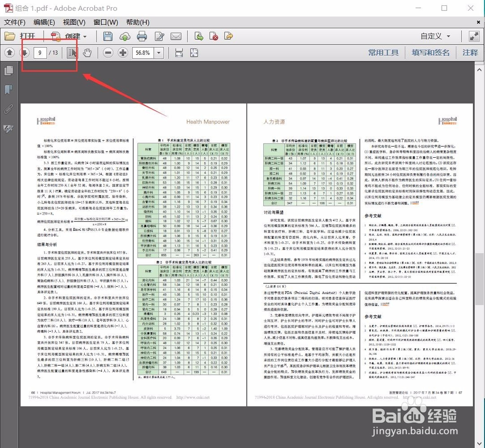Open the 编辑(E) menu
This screenshot has height=448, width=485.
44,22
